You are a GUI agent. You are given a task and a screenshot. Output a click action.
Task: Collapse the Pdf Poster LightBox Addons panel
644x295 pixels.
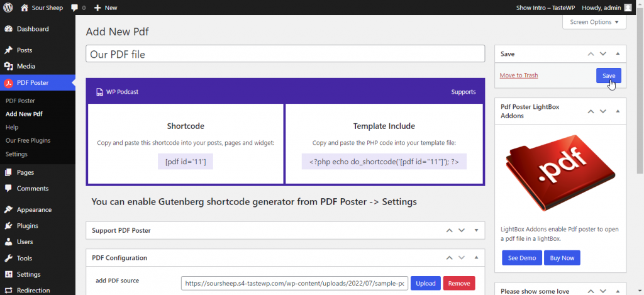click(618, 111)
